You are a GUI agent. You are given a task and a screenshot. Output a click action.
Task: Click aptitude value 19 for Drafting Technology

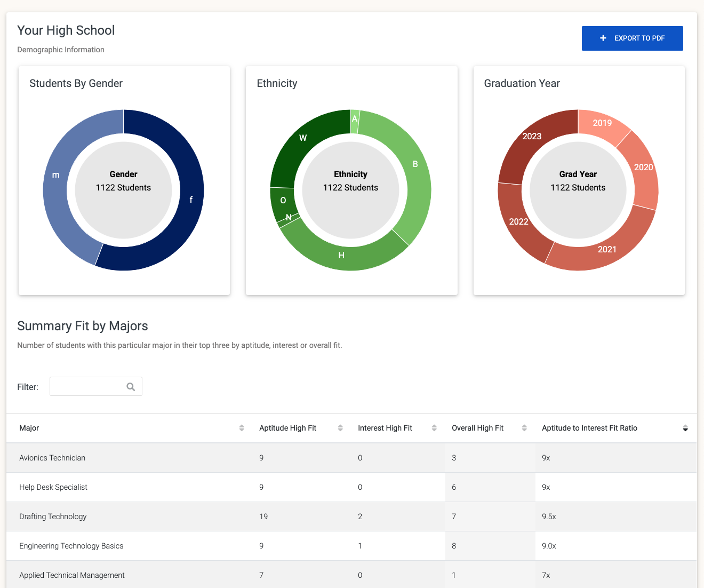[263, 517]
